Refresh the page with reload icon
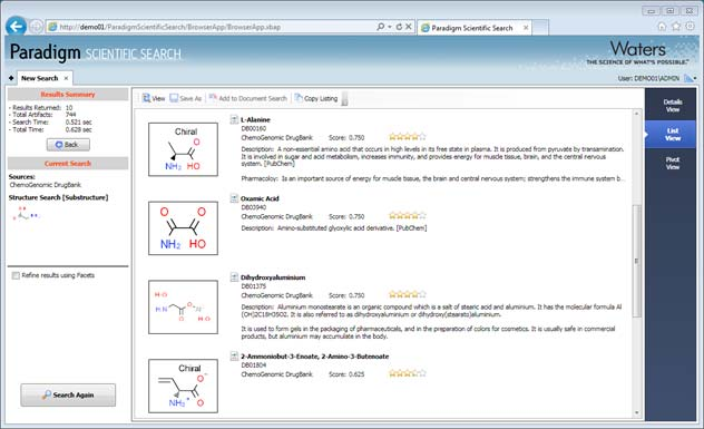704x429 pixels. 399,27
